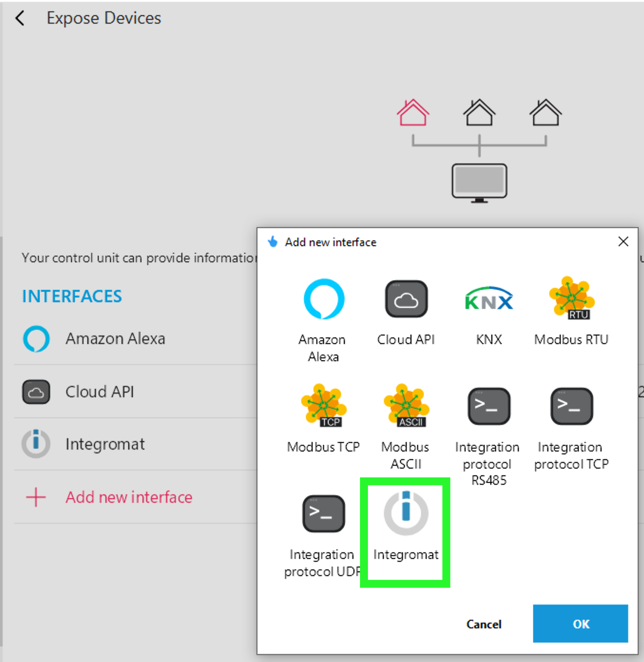Click the control unit monitor illustration

[479, 182]
